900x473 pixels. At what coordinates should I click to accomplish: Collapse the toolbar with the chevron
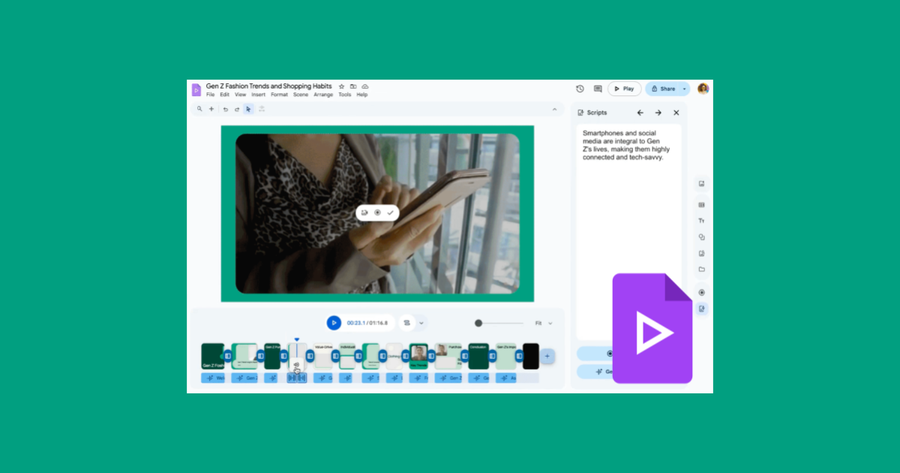[554, 109]
